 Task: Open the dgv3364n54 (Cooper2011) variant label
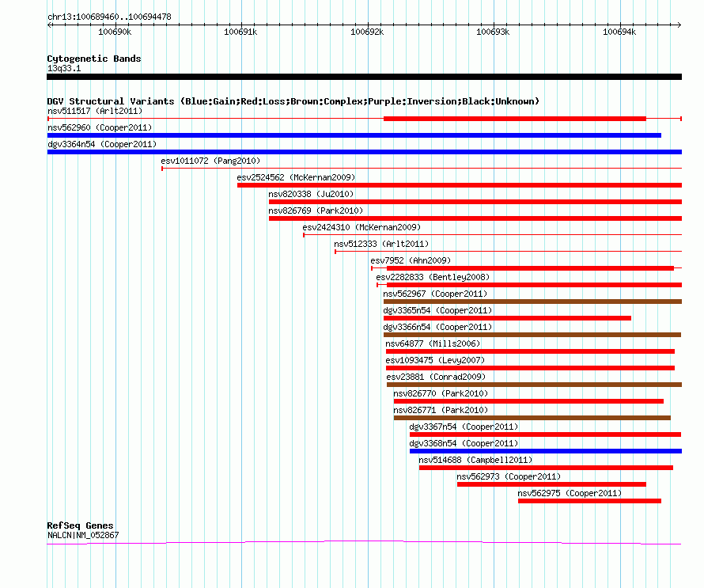102,144
